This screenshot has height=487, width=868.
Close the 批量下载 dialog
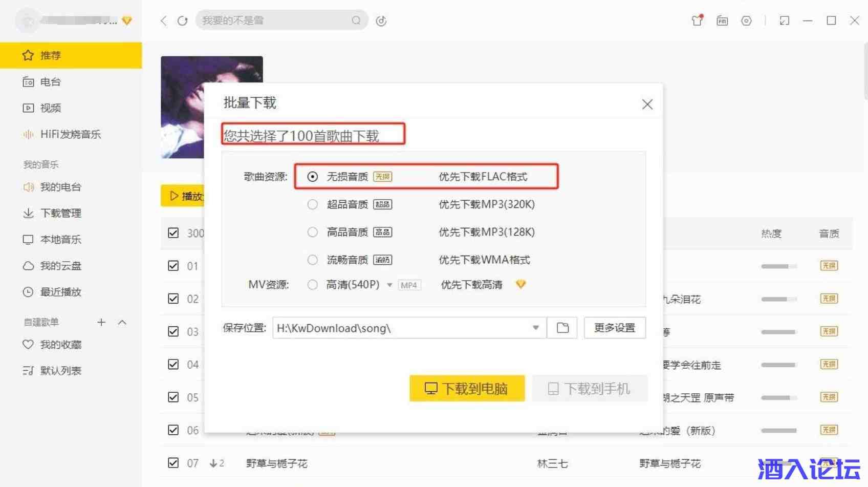pyautogui.click(x=647, y=104)
